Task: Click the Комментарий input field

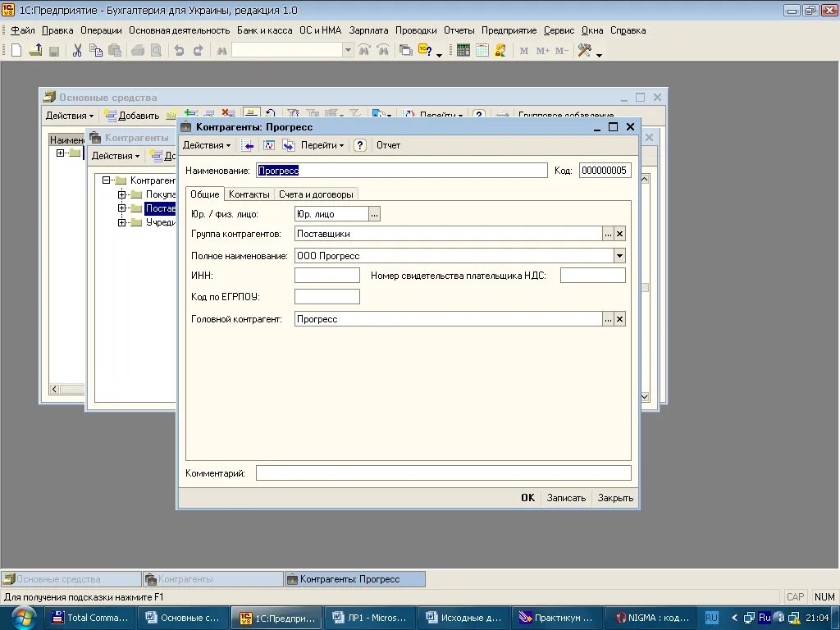Action: point(444,473)
